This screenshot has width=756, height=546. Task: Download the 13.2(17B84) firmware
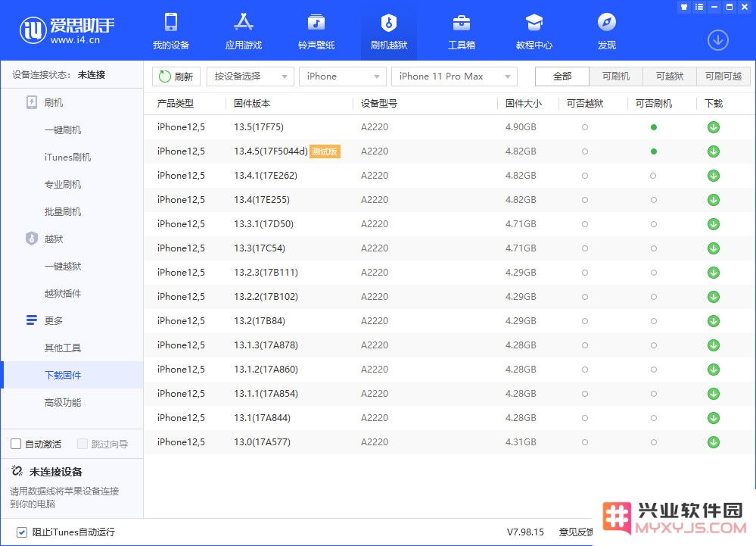click(x=714, y=321)
